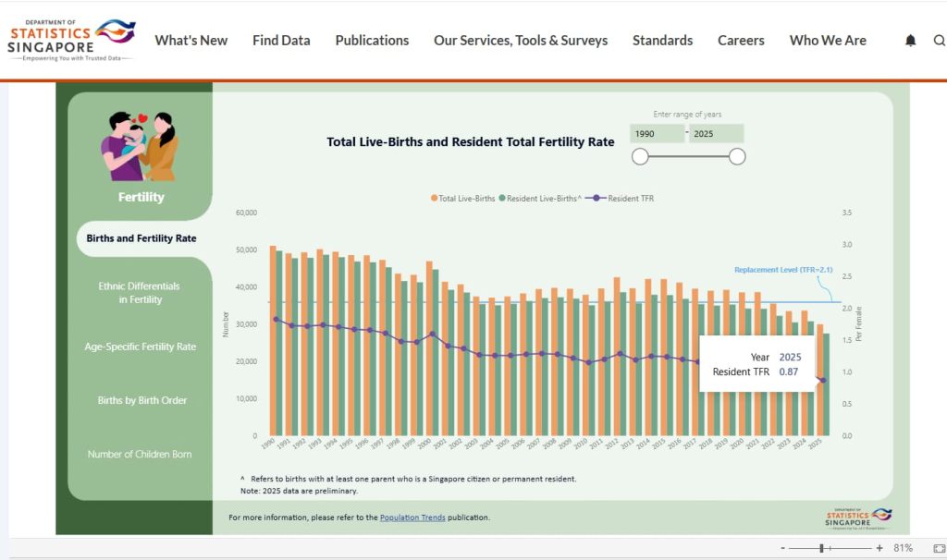Toggle the Resident Live-Births legend series
The width and height of the screenshot is (947, 560).
(x=540, y=199)
